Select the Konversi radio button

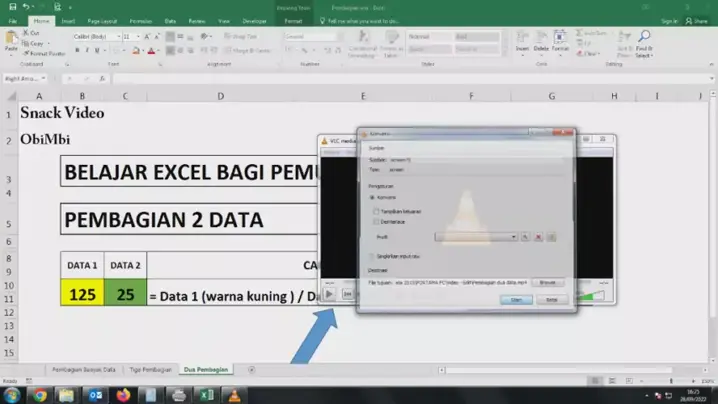[372, 198]
